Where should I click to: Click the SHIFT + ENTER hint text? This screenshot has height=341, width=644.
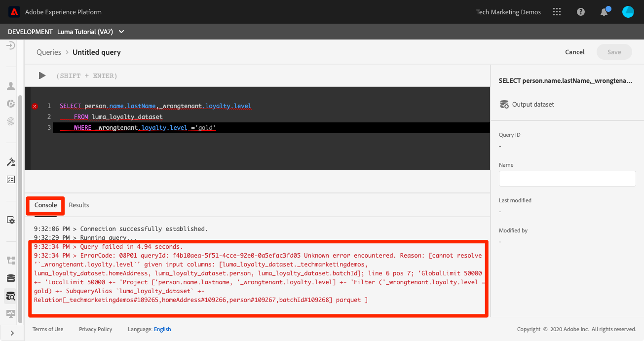pos(86,76)
